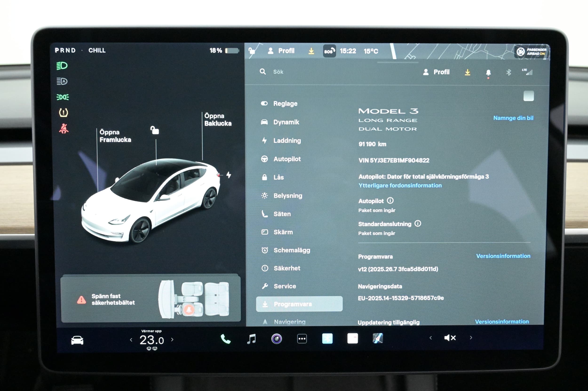The image size is (588, 391).
Task: Open the Laddning menu item
Action: pyautogui.click(x=287, y=141)
